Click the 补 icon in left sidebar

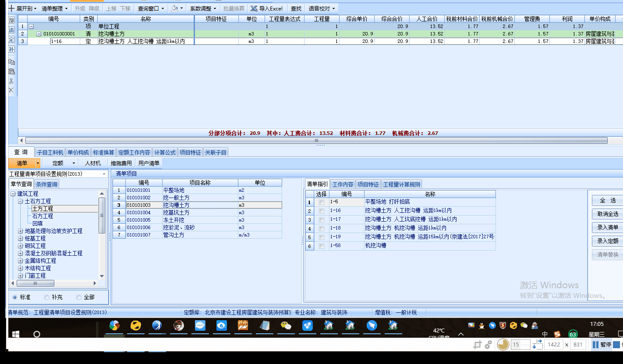11,49
